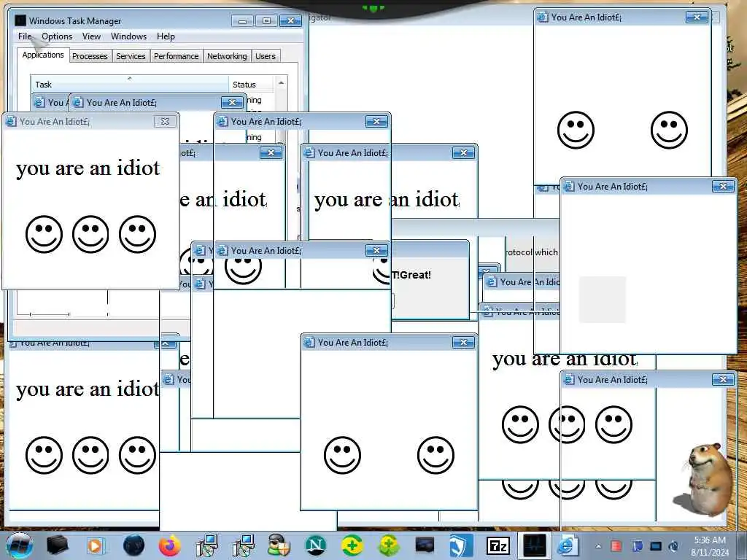Click the monitor-shaped tray icon

point(656,546)
